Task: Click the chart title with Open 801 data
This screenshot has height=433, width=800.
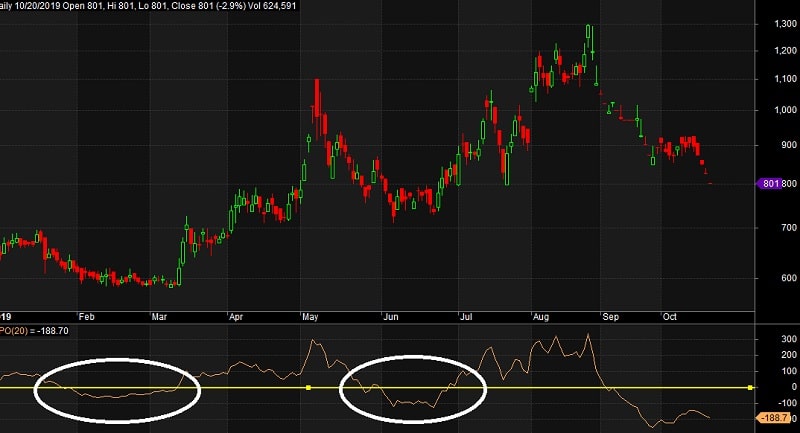Action: [148, 6]
